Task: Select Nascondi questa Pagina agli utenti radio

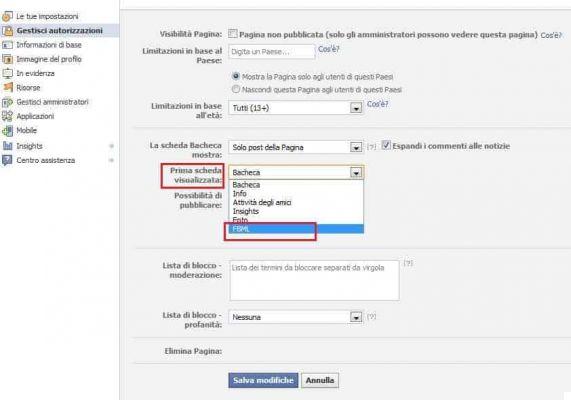Action: tap(236, 89)
